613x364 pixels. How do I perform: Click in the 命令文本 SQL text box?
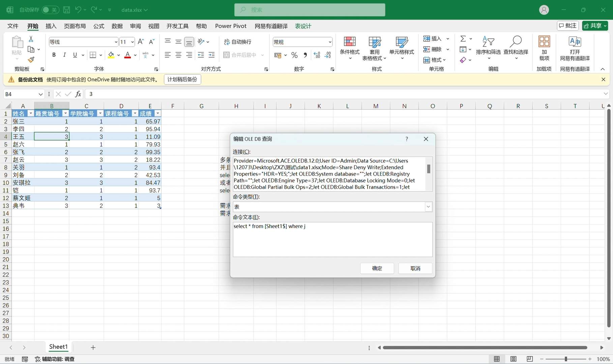tap(332, 239)
